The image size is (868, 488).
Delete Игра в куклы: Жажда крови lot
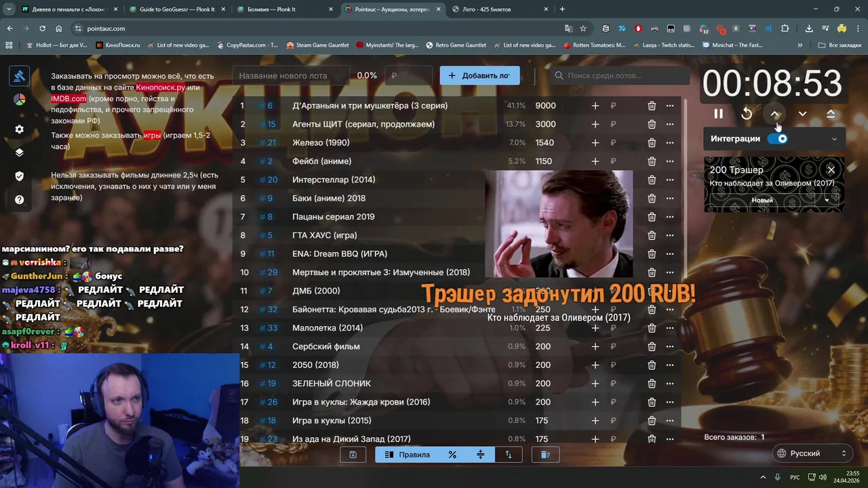651,402
